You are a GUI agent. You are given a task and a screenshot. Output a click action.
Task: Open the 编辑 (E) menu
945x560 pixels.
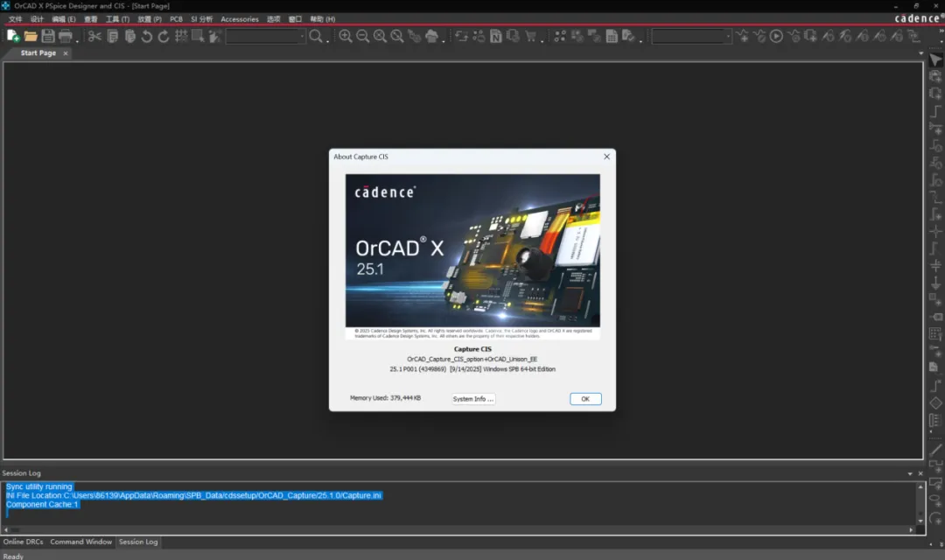click(x=64, y=19)
